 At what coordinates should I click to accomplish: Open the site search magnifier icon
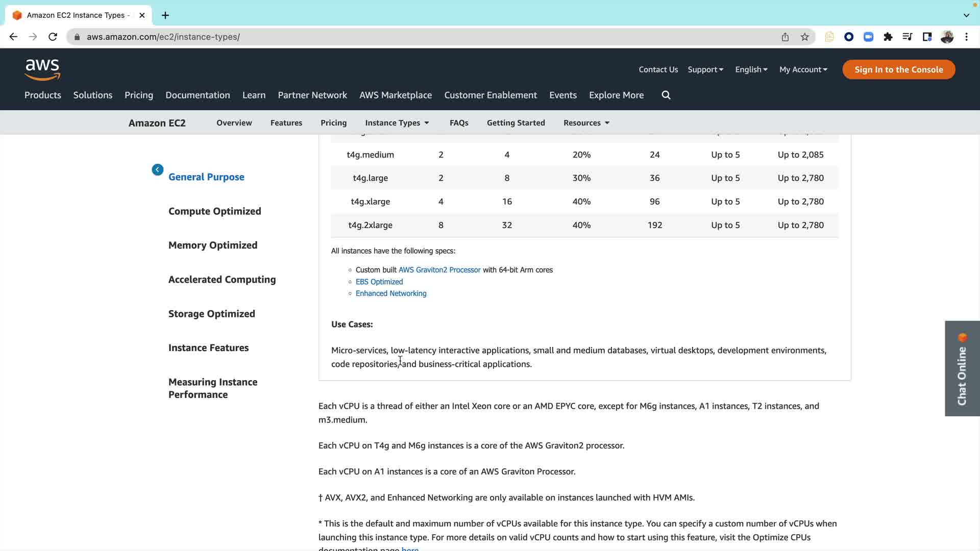point(666,95)
